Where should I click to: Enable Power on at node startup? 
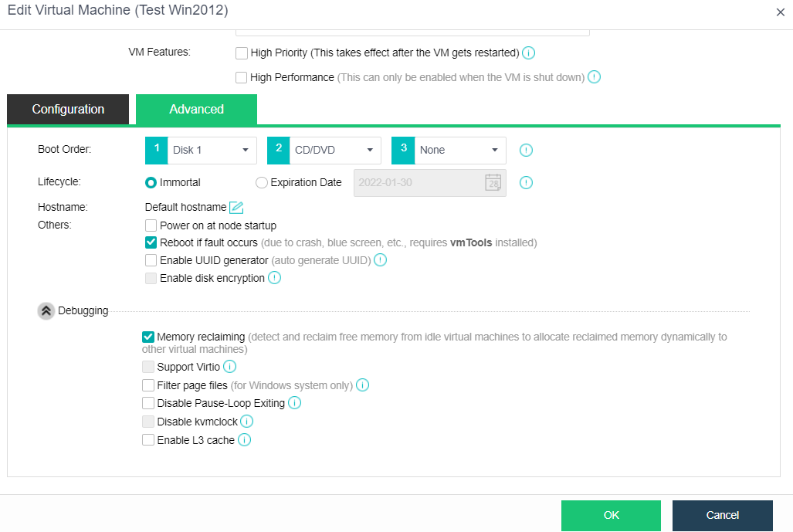point(151,225)
